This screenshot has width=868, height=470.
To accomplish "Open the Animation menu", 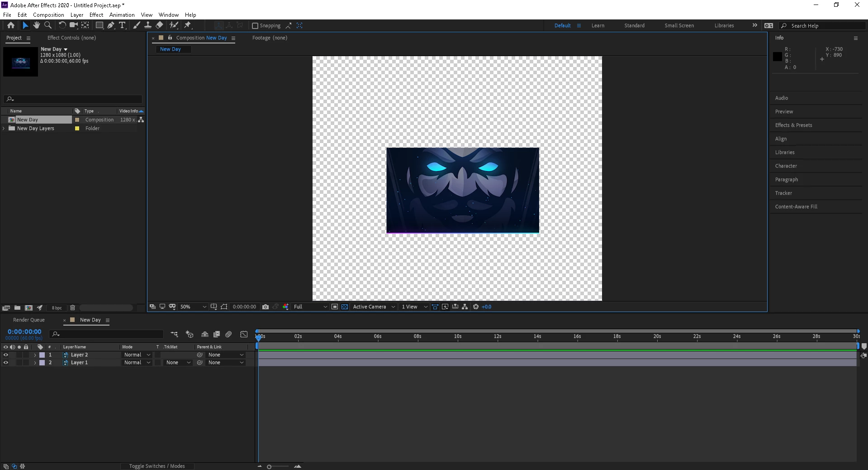I will pyautogui.click(x=122, y=15).
